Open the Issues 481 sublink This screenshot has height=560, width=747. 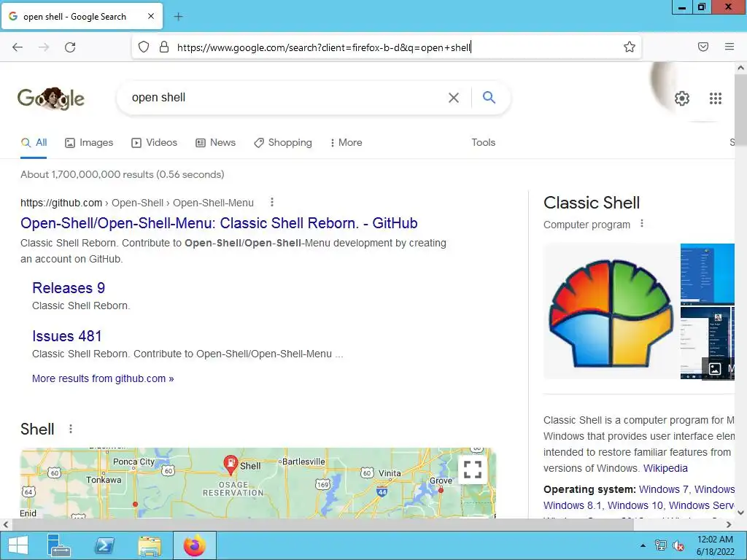[x=67, y=335]
